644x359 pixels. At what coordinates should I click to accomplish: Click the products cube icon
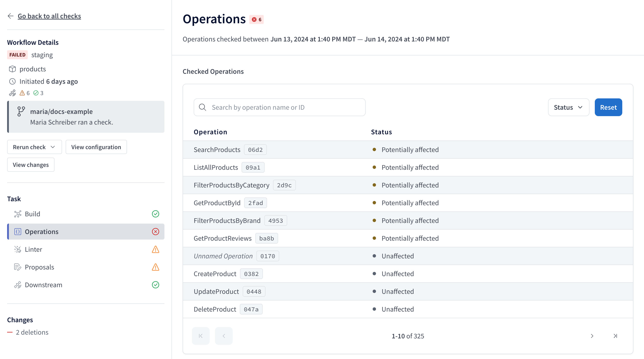click(x=12, y=69)
